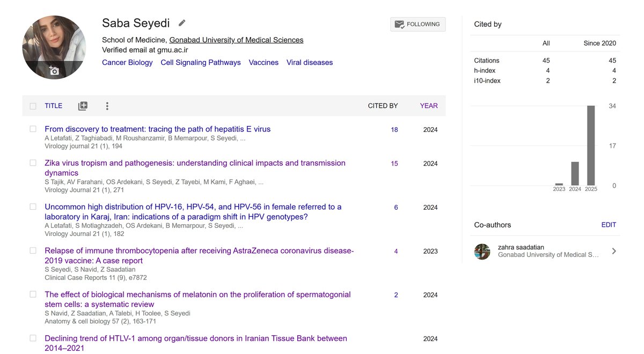Click the 2025 citations bar in the chart
This screenshot has height=354, width=644.
(591, 145)
